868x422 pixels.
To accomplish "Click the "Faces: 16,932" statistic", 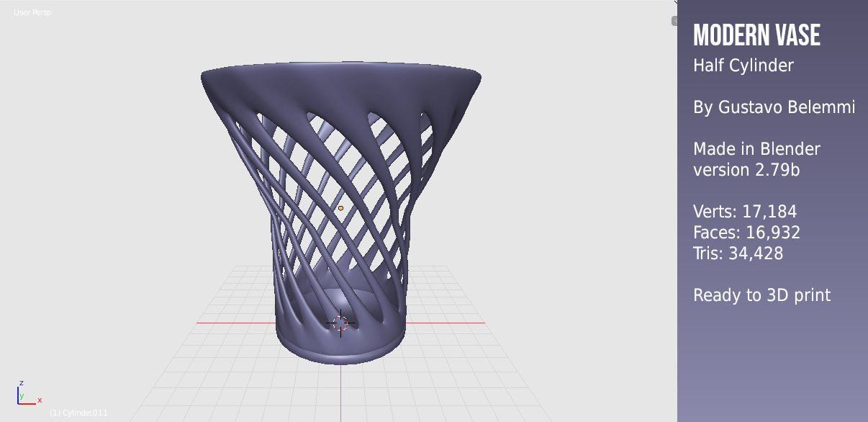I will tap(746, 233).
